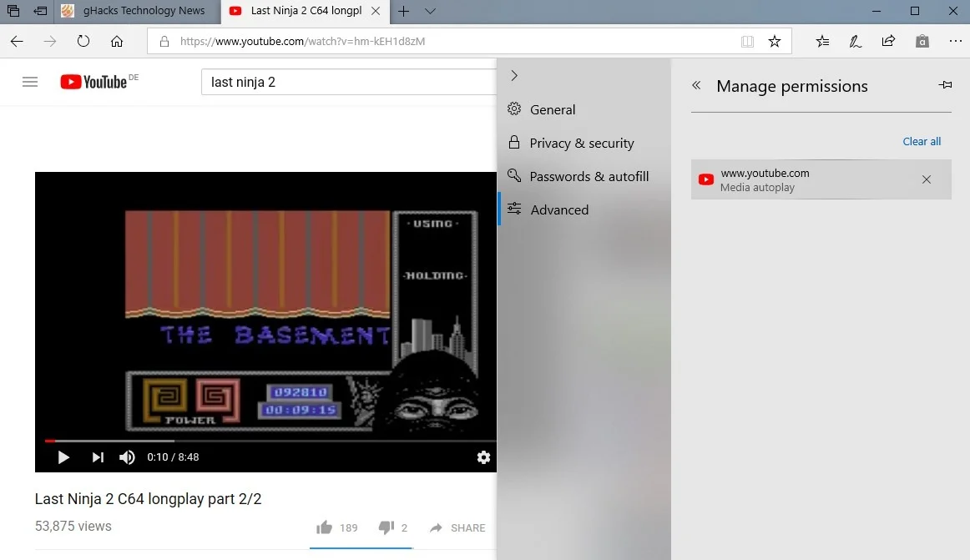Screen dimensions: 970x560
Task: Seek on the video progress bar
Action: pos(270,441)
